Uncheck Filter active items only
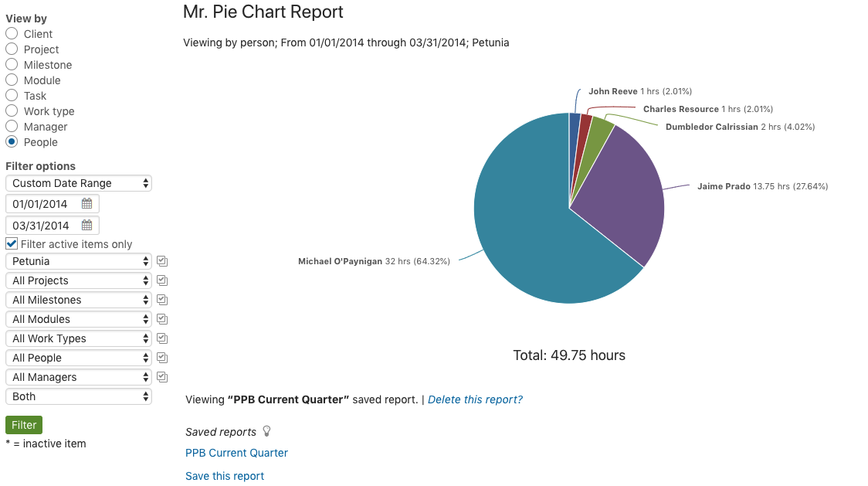Image resolution: width=868 pixels, height=486 pixels. click(x=11, y=243)
